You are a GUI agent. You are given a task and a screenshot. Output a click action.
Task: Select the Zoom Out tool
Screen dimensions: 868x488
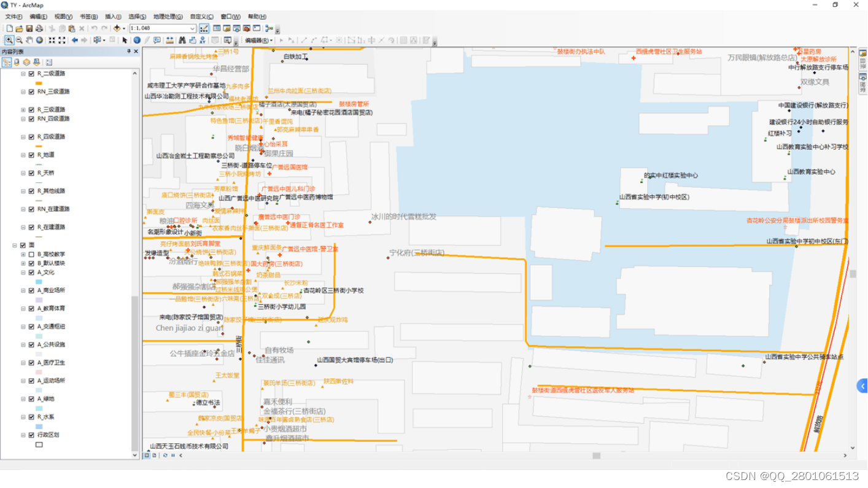pyautogui.click(x=19, y=41)
